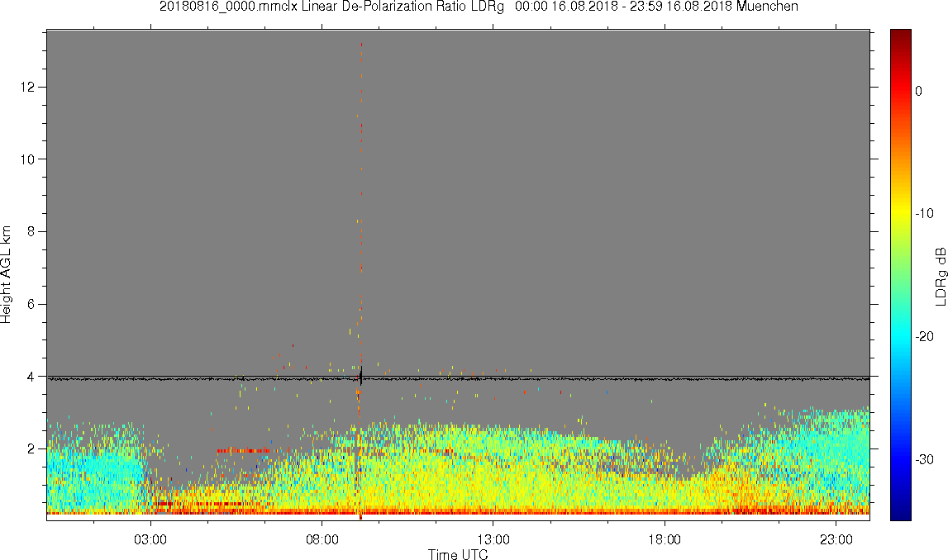
Task: Click the 'Time UTC' x-axis label
Action: (x=458, y=554)
